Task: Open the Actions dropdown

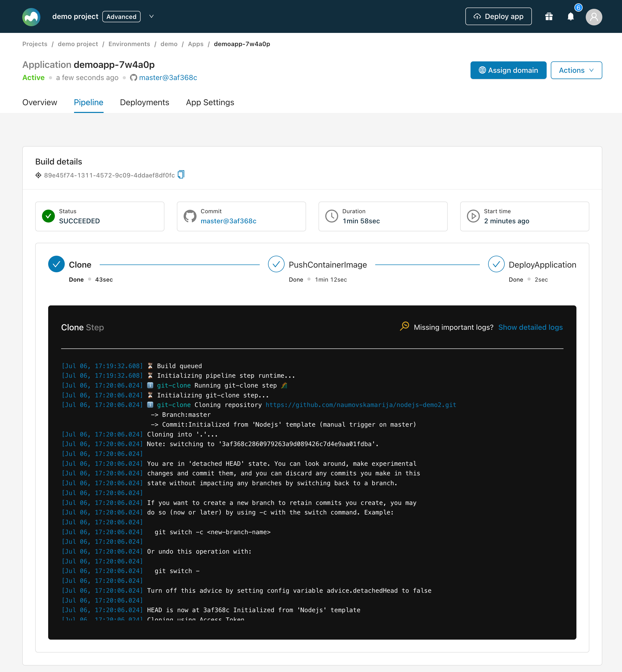Action: [576, 70]
